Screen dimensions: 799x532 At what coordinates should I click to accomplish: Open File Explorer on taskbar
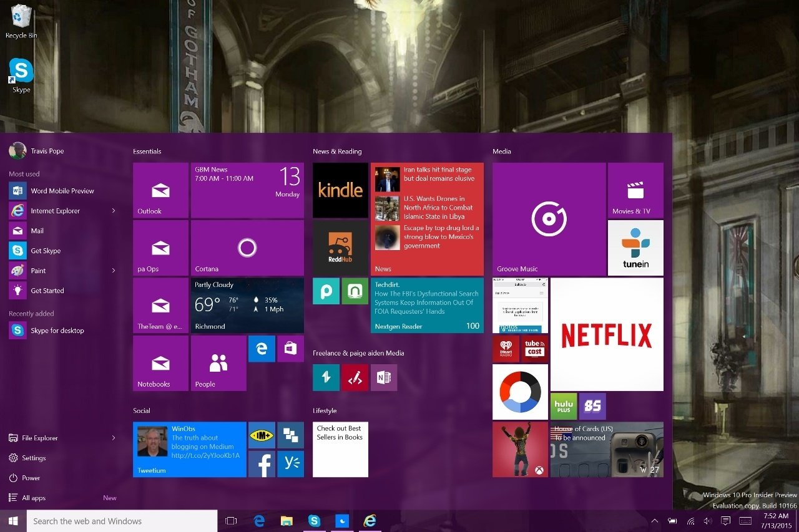coord(287,521)
